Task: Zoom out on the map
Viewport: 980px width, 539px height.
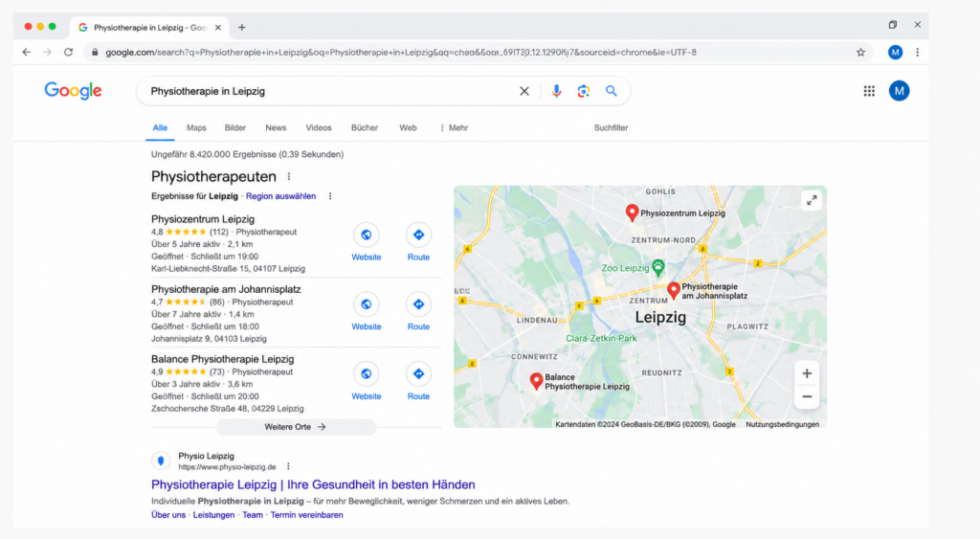Action: pyautogui.click(x=807, y=397)
